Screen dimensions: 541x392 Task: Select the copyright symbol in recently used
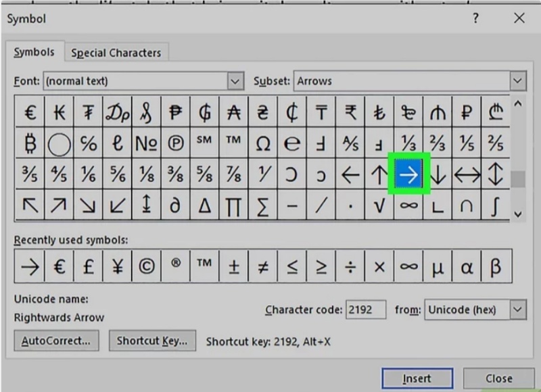point(146,266)
